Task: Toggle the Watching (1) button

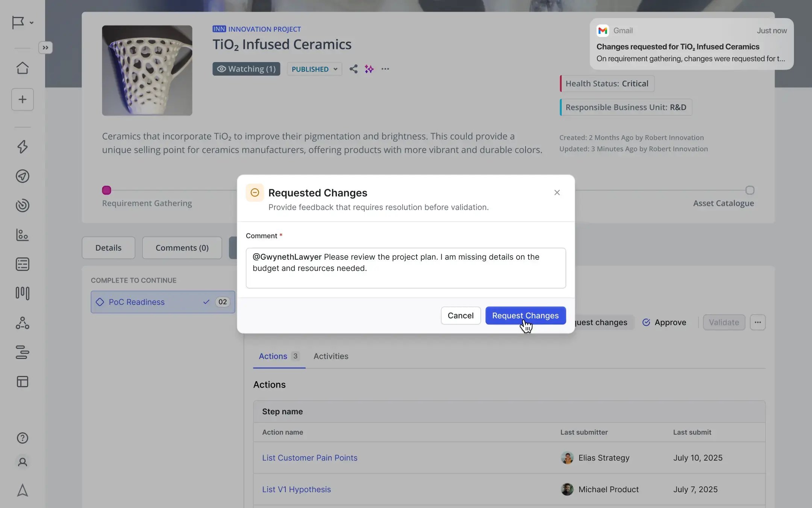Action: (x=246, y=69)
